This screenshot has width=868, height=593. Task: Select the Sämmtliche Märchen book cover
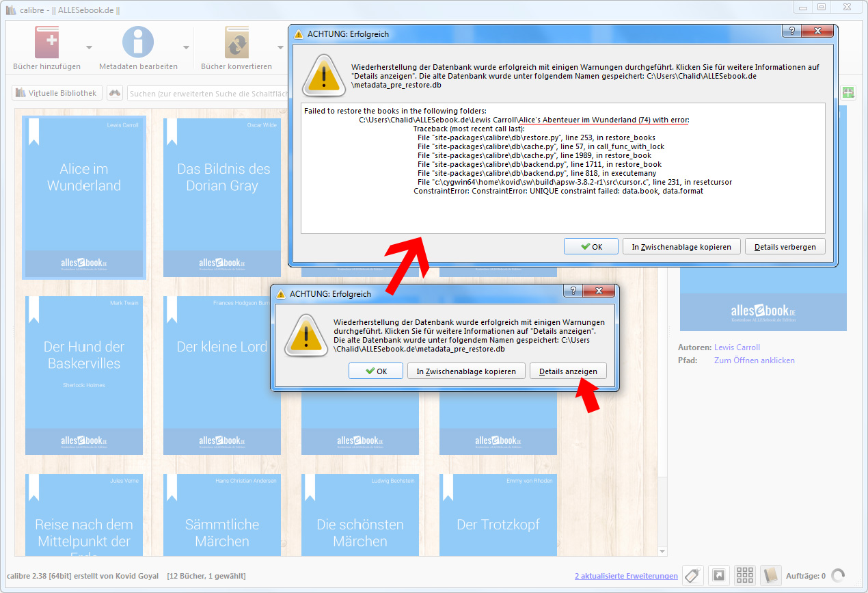pos(222,514)
